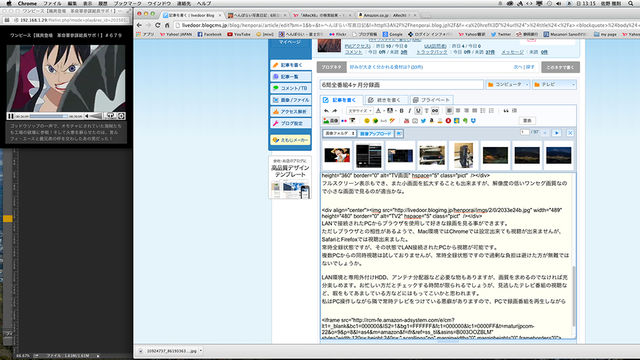Click the えもじメーカー banner in the sidebar
Screen dimensions: 640x360
290,140
